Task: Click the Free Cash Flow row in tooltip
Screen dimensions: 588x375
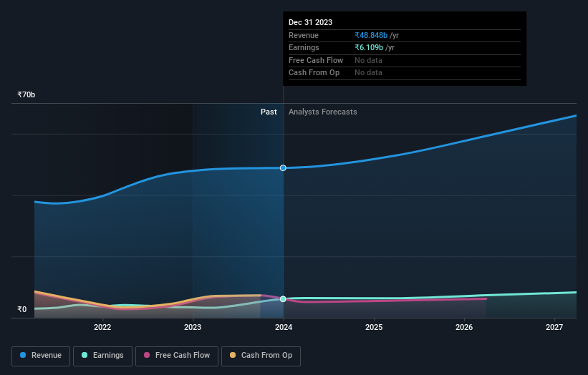Action: pyautogui.click(x=405, y=60)
